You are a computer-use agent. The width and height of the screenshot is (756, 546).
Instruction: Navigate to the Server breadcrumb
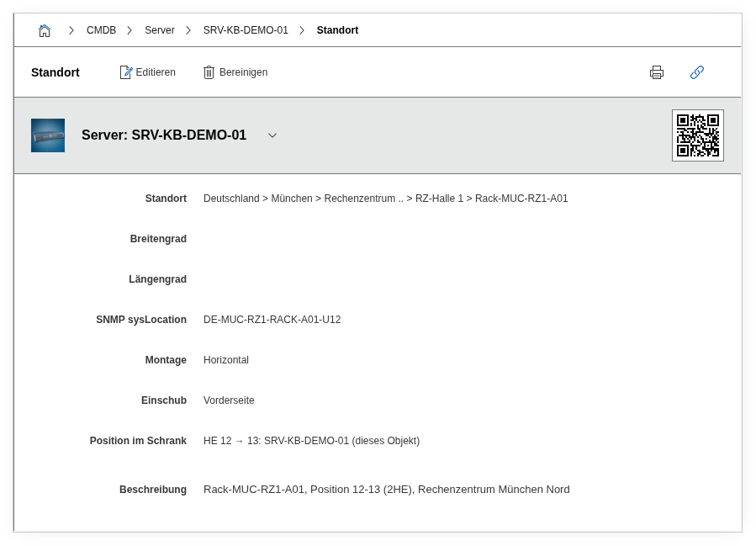(x=159, y=30)
